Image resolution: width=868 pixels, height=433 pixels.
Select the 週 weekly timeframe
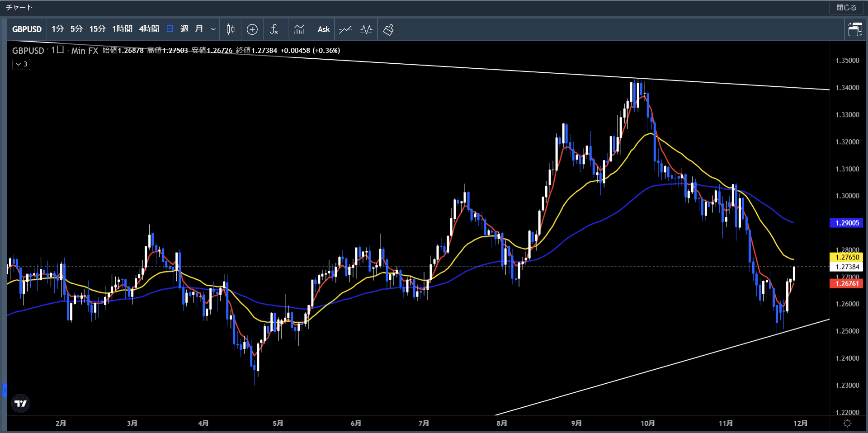coord(184,29)
